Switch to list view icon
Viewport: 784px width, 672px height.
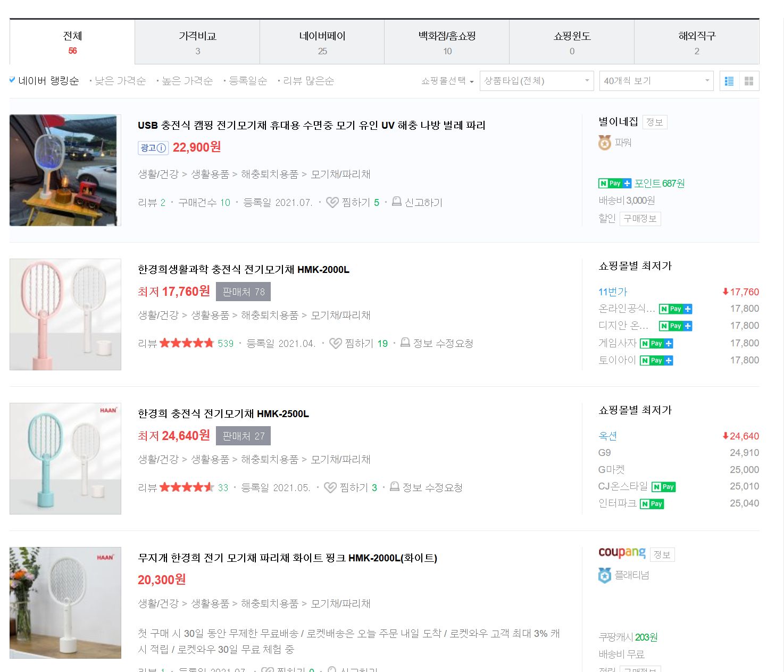[729, 81]
